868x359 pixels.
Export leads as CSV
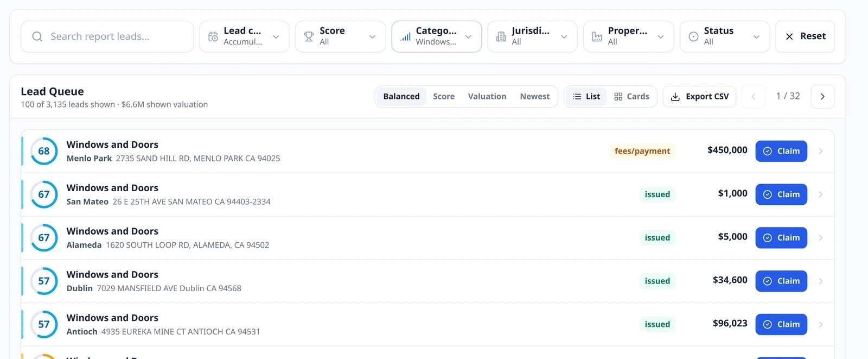(x=700, y=97)
